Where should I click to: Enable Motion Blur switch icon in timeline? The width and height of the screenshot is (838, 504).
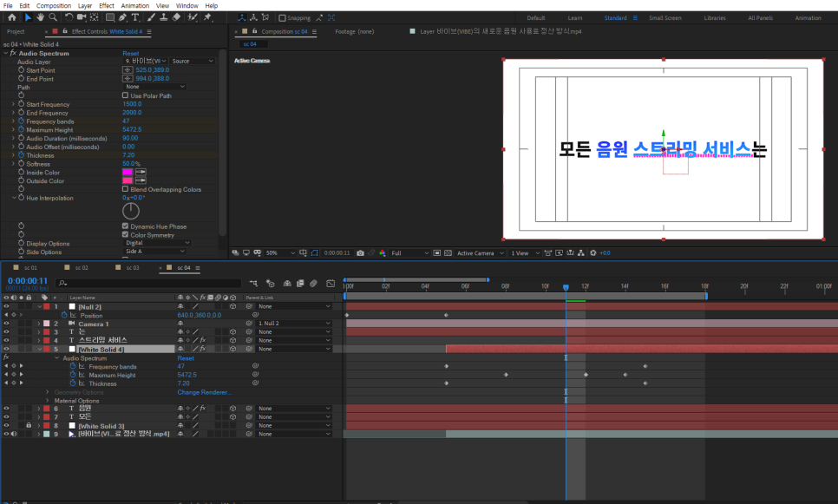click(314, 284)
